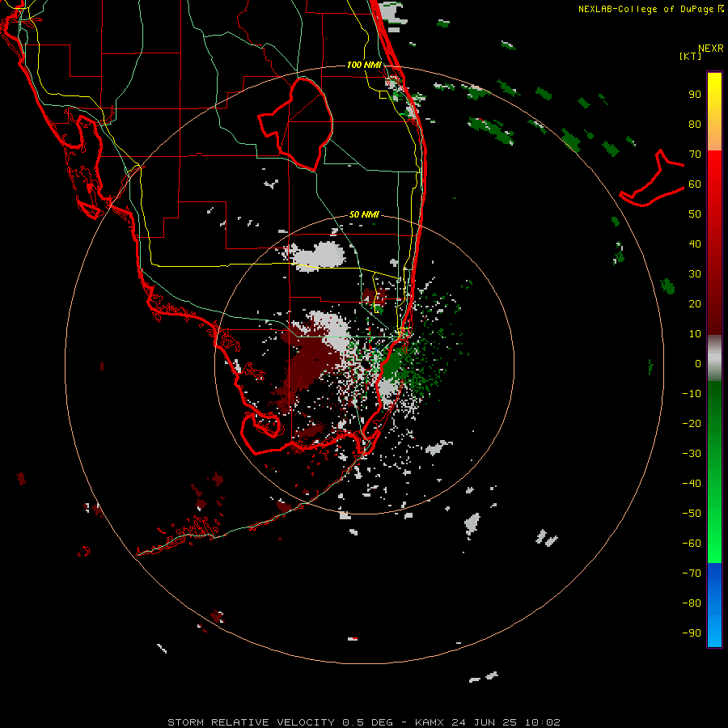This screenshot has height=728, width=728.
Task: Click the -20 value on the velocity scale
Action: 692,423
